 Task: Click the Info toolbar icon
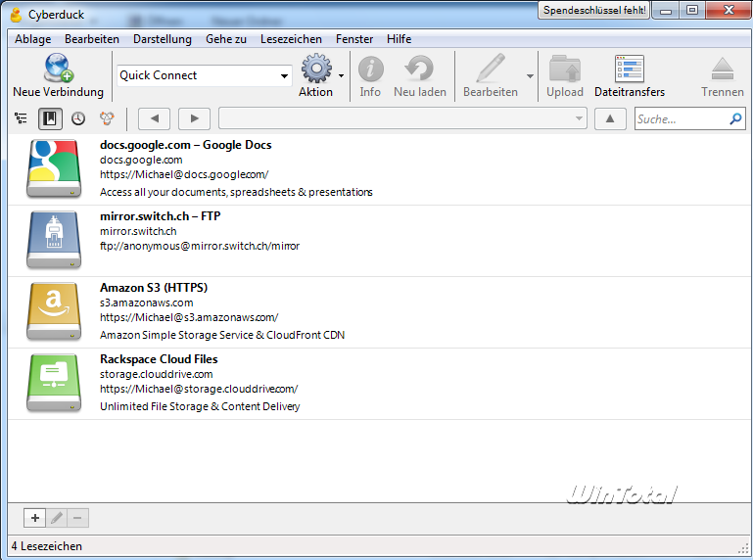click(x=370, y=69)
